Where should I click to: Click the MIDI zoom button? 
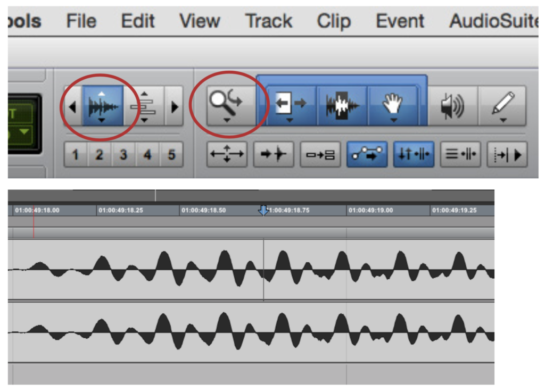point(144,105)
